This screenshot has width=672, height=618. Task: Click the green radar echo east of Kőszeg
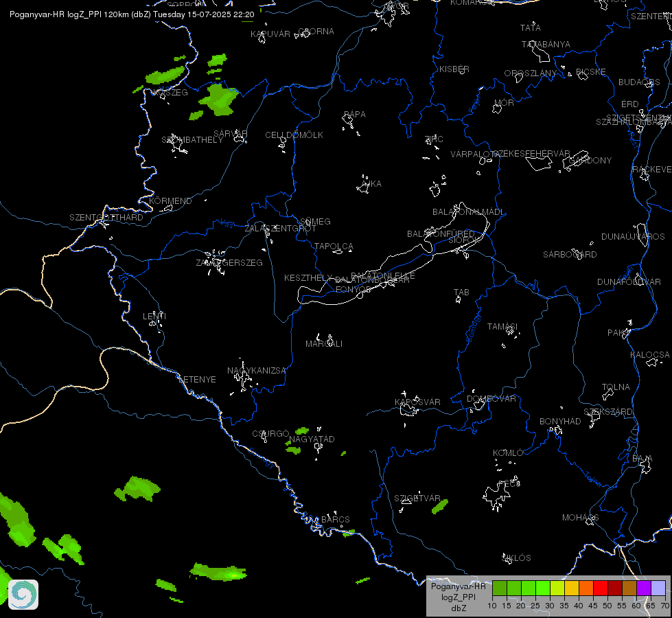pyautogui.click(x=220, y=99)
